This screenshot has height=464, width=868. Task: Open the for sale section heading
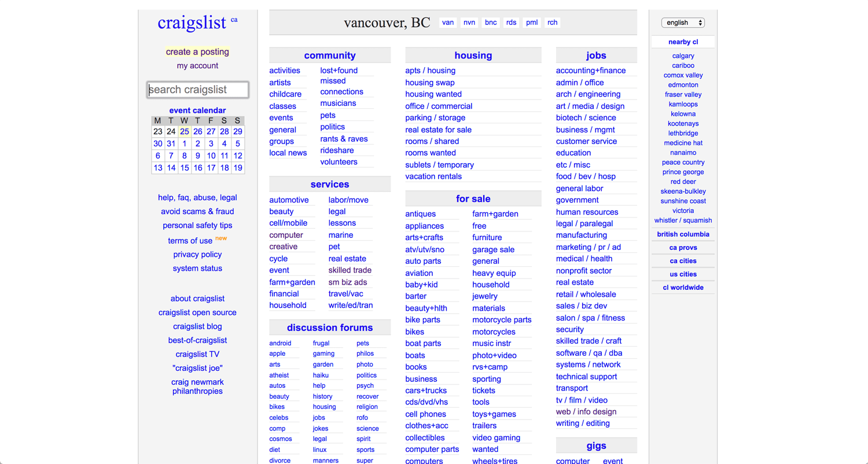click(473, 198)
